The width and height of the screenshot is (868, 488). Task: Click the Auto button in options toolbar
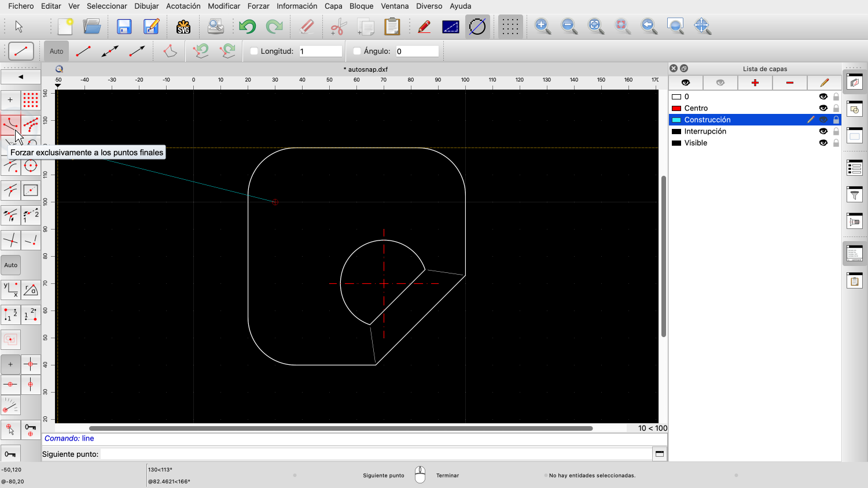pos(56,51)
